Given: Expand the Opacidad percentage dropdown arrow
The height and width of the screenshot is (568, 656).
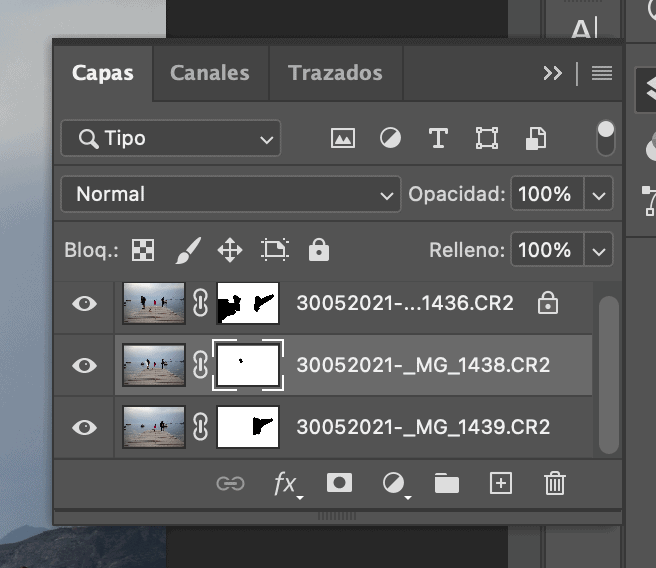Looking at the screenshot, I should point(599,194).
